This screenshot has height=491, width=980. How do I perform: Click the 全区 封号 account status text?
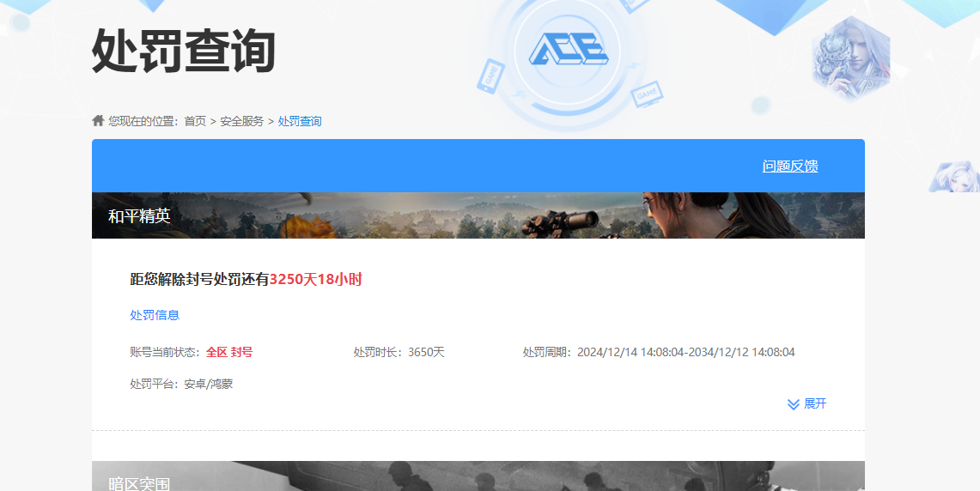pyautogui.click(x=228, y=352)
